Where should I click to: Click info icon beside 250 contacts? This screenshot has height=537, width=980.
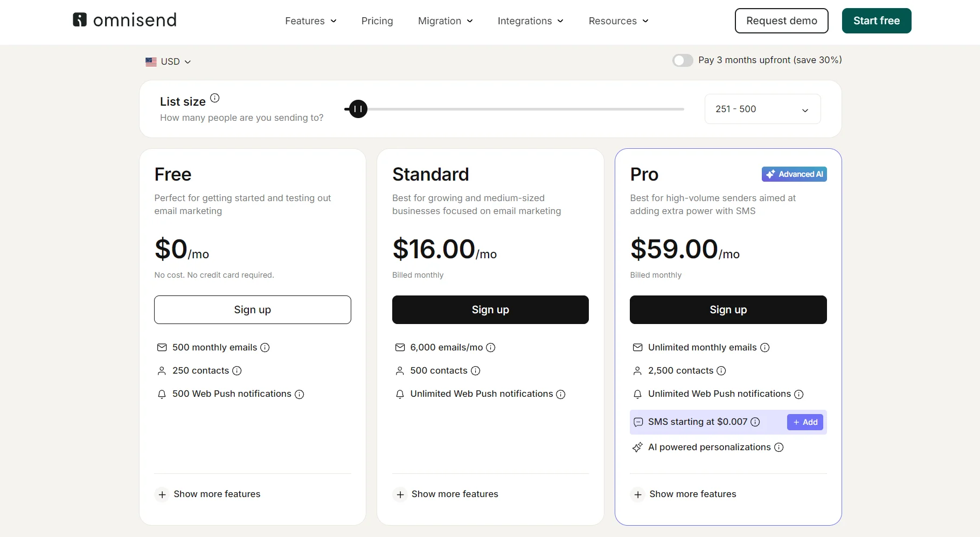[x=237, y=371]
